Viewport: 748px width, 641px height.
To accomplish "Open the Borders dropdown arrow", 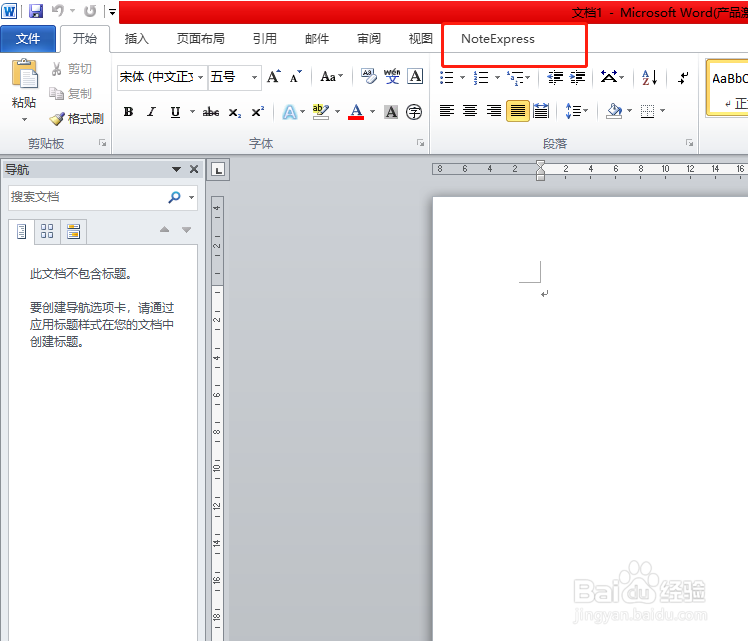I will pyautogui.click(x=663, y=111).
